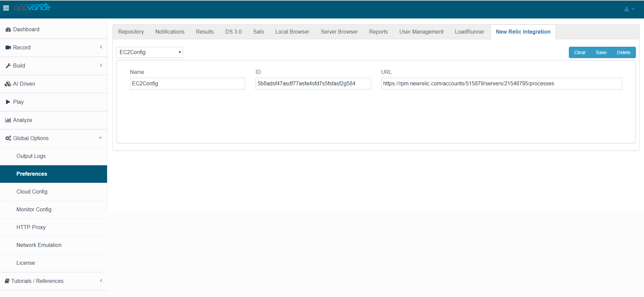Switch to the Reports tab
The height and width of the screenshot is (297, 644).
[x=378, y=32]
